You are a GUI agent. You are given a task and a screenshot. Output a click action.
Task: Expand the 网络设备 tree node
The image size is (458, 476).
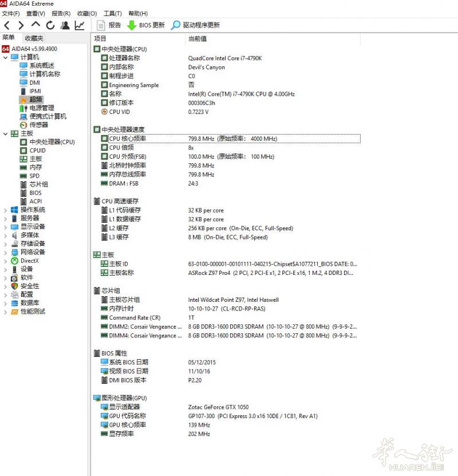pyautogui.click(x=5, y=253)
